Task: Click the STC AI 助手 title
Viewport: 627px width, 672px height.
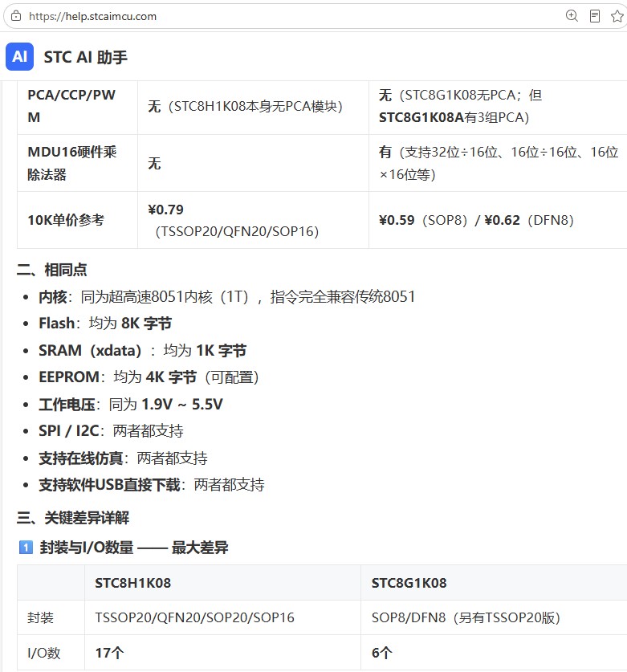Action: (86, 57)
